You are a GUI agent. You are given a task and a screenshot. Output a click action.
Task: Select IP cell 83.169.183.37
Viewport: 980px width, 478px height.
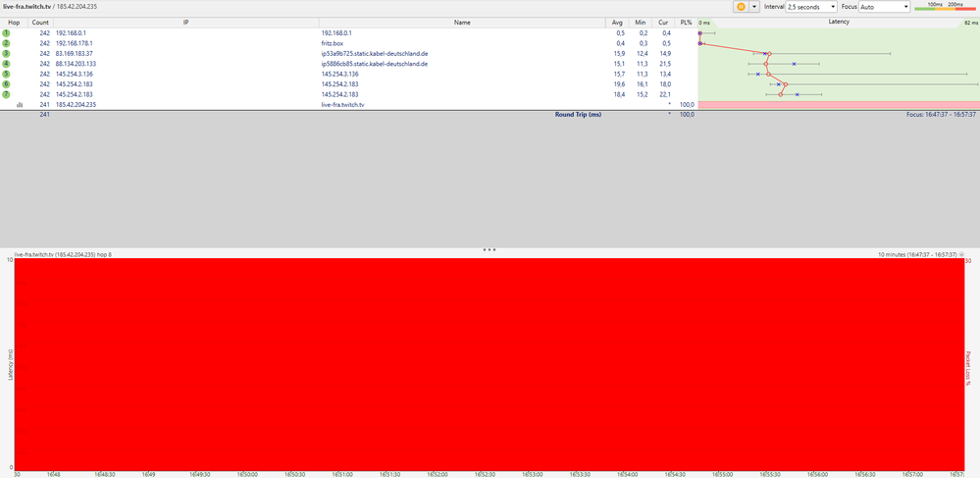[x=74, y=53]
